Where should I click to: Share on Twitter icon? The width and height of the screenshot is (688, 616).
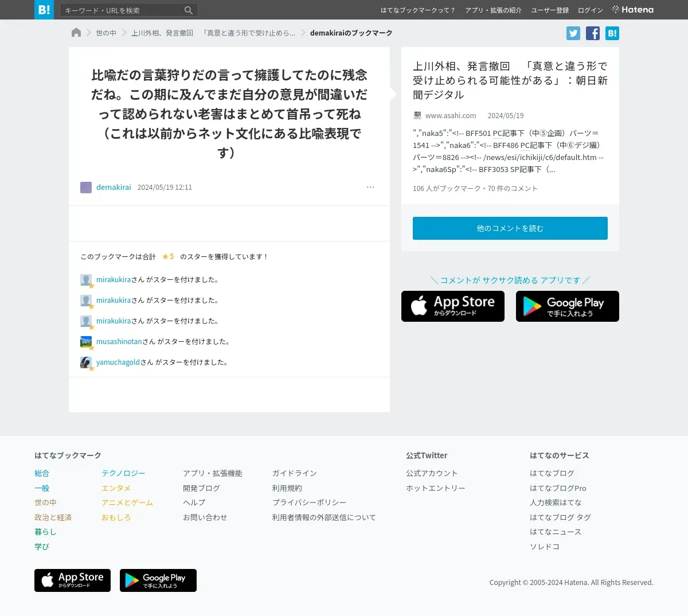573,33
